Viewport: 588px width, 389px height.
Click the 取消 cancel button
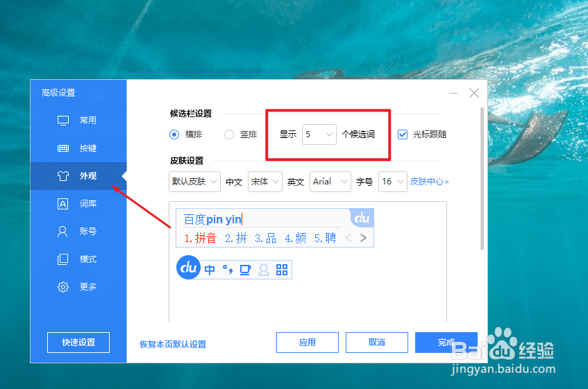click(x=377, y=343)
